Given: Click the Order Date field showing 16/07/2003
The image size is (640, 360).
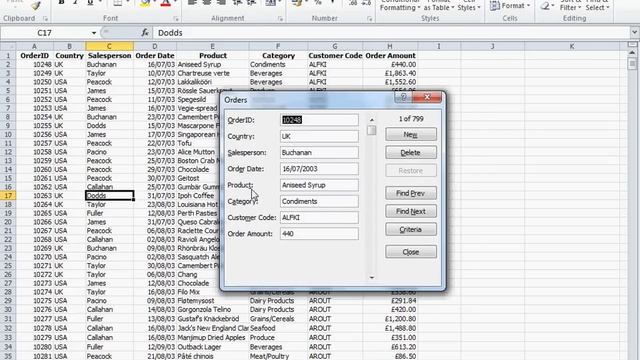Looking at the screenshot, I should tap(319, 169).
